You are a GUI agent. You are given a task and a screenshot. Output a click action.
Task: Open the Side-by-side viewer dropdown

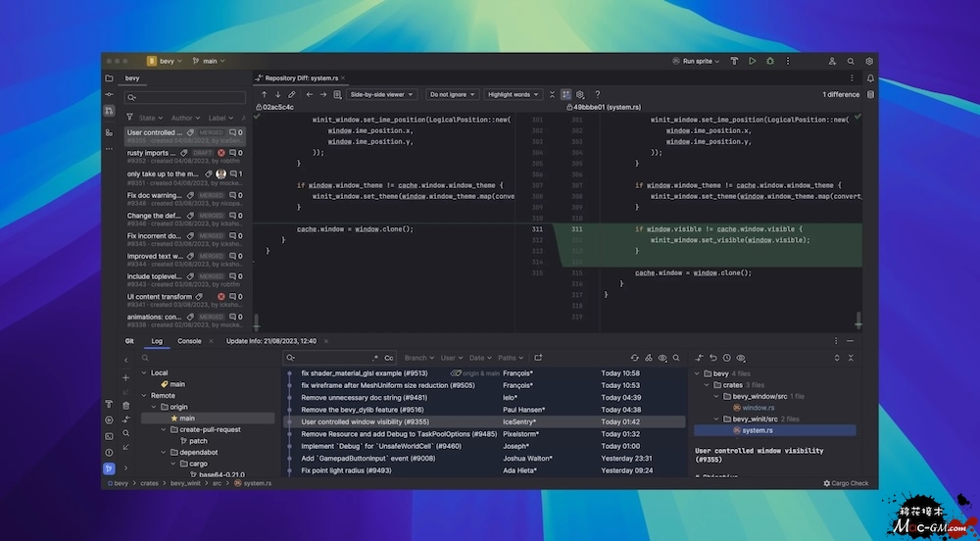(x=382, y=95)
